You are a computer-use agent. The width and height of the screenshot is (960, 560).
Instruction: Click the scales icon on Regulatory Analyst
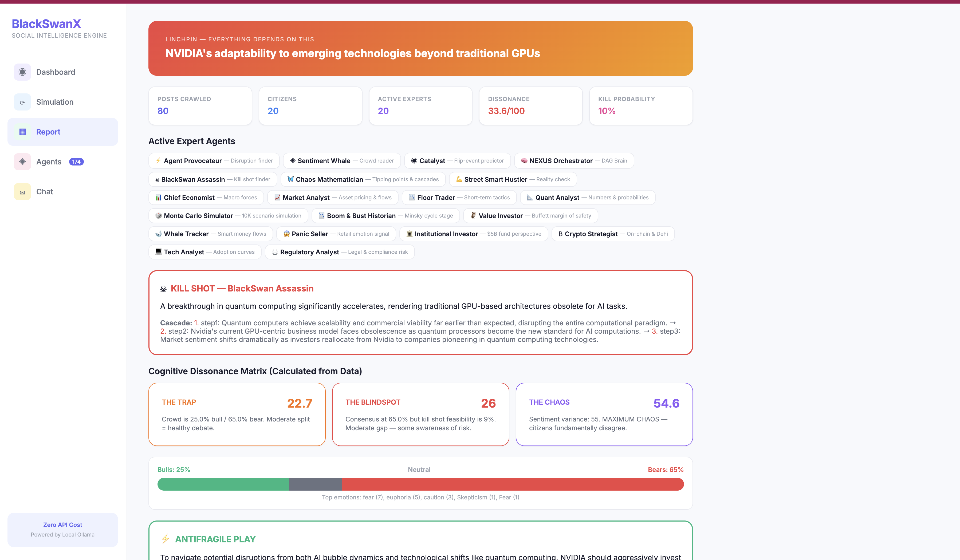(x=274, y=252)
